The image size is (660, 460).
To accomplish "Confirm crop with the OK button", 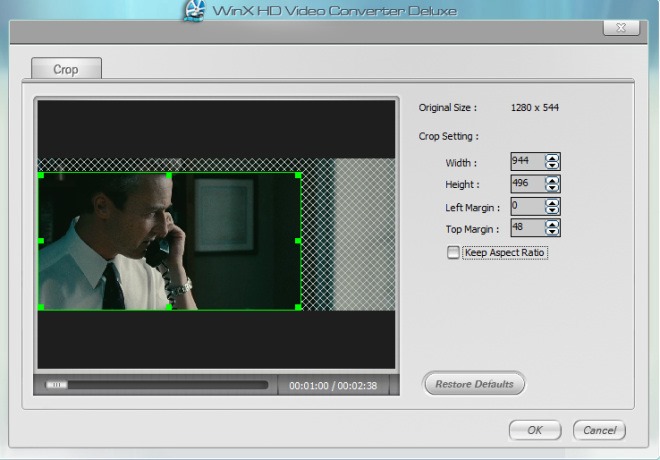I will (535, 430).
